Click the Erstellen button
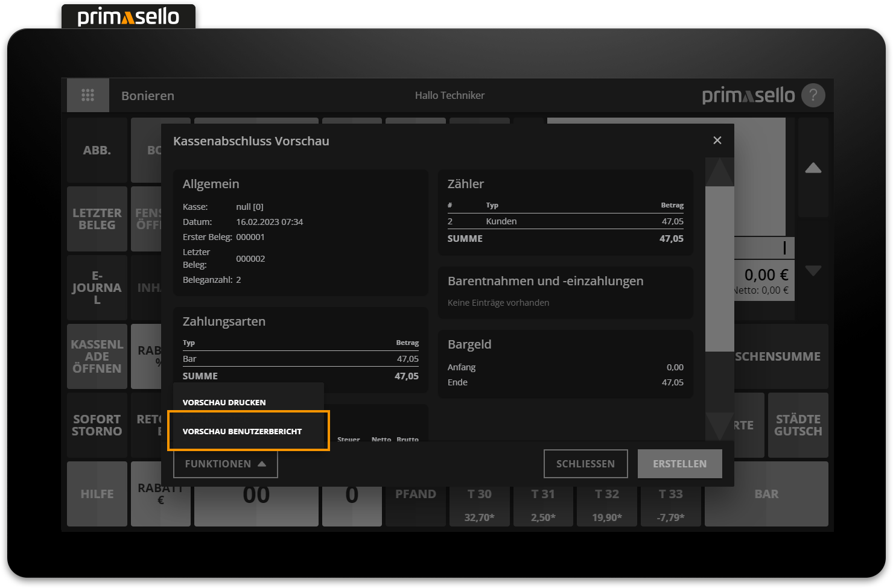Image resolution: width=893 pixels, height=588 pixels. pyautogui.click(x=679, y=464)
